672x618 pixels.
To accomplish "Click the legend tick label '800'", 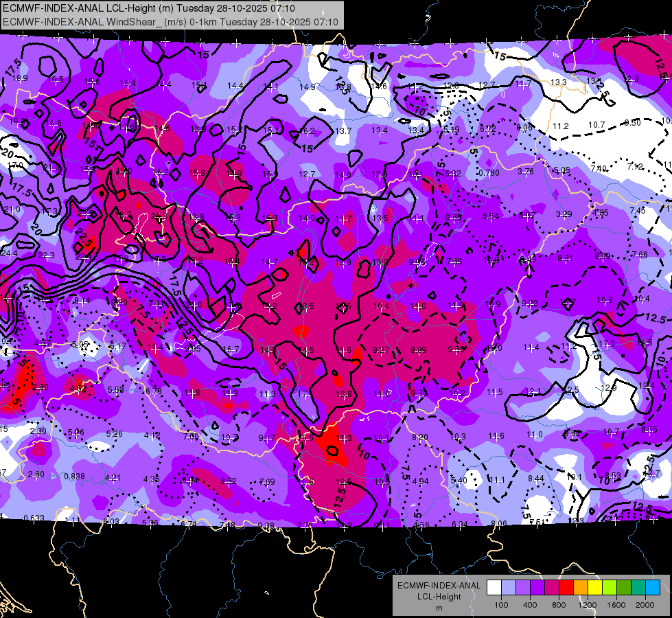I will [x=559, y=605].
